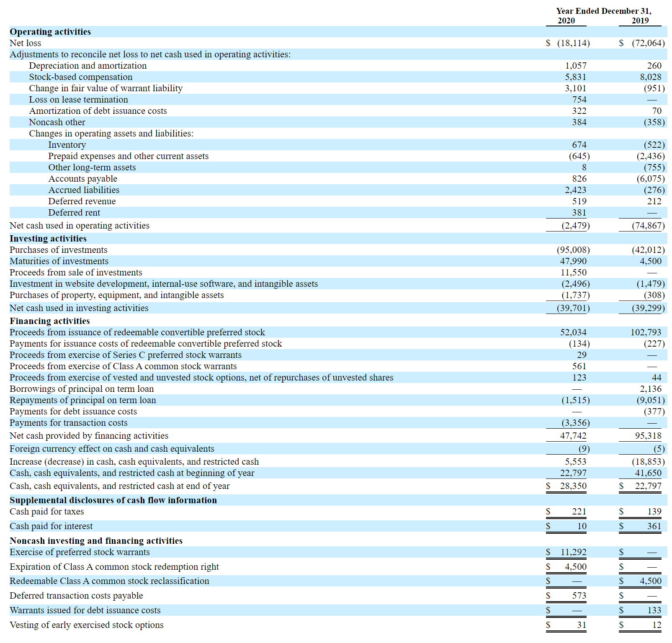Click the 573 deferred transaction costs value
The image size is (672, 643).
click(x=579, y=596)
